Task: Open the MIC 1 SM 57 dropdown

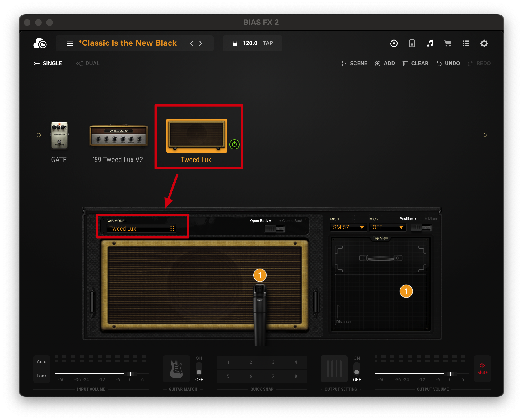Action: (x=348, y=227)
